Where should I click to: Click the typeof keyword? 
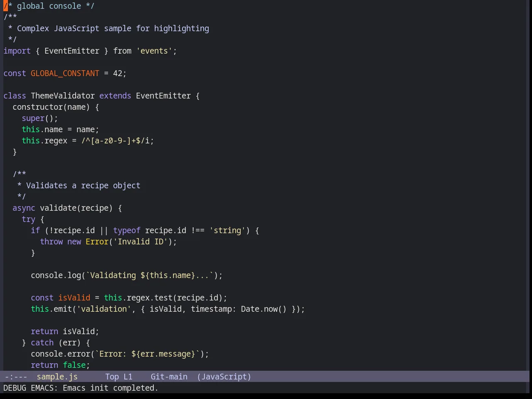point(127,230)
